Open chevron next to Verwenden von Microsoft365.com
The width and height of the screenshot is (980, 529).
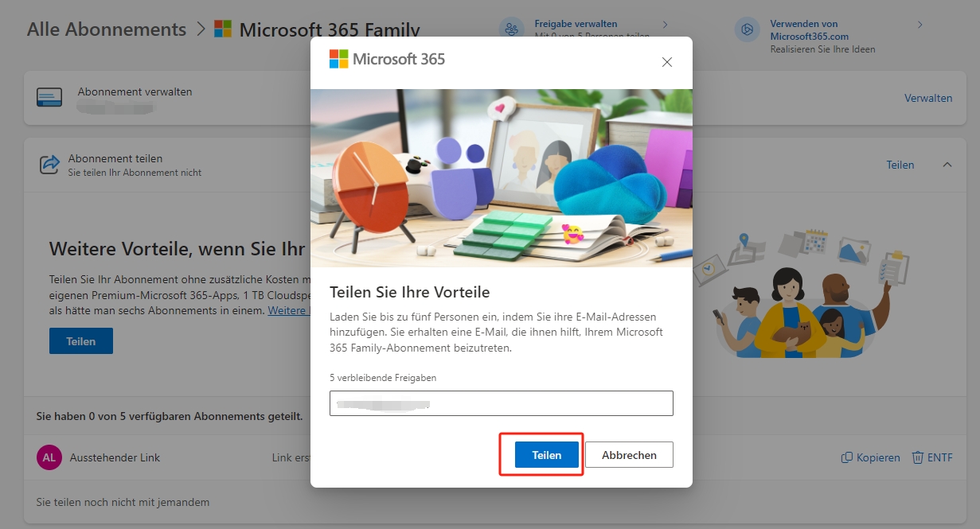(x=919, y=25)
